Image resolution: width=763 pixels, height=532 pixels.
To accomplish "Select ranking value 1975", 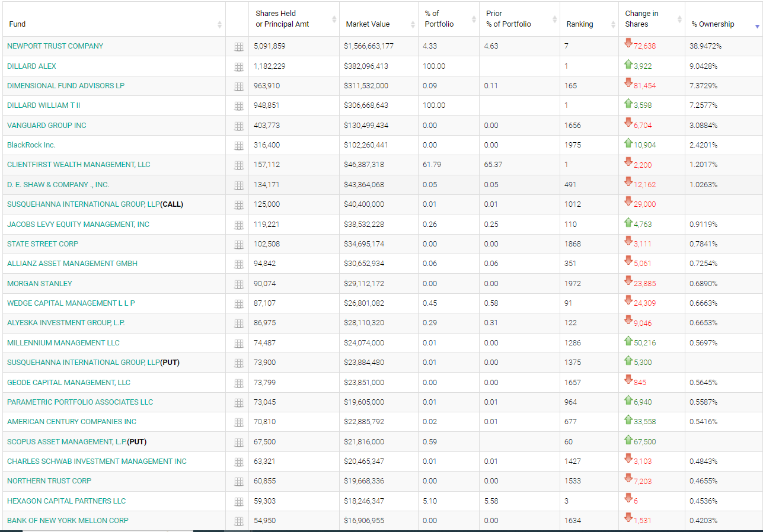I will 573,145.
